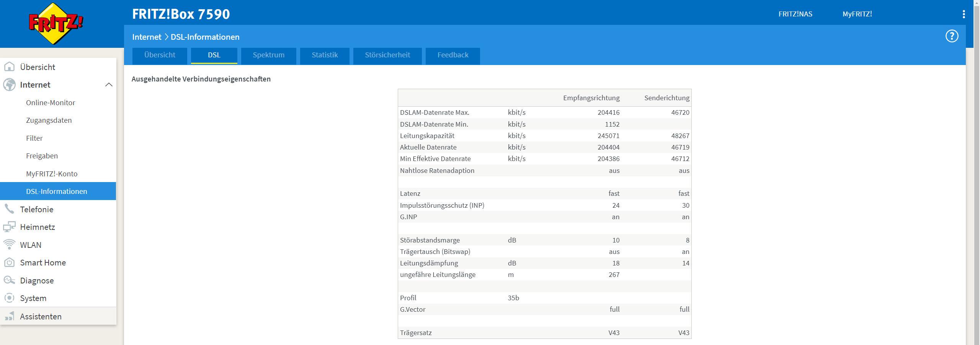
Task: Open the help question mark icon
Action: click(x=952, y=36)
